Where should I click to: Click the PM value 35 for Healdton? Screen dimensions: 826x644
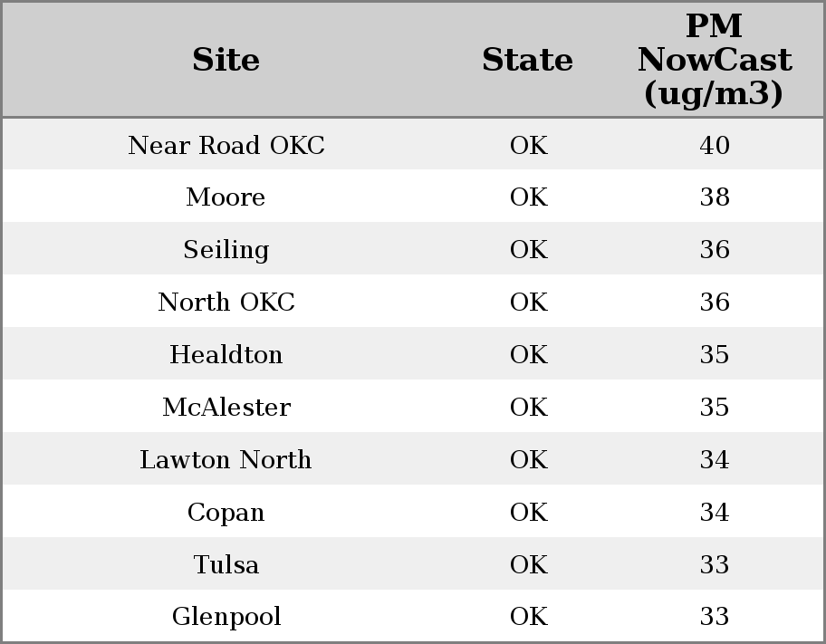tap(714, 354)
